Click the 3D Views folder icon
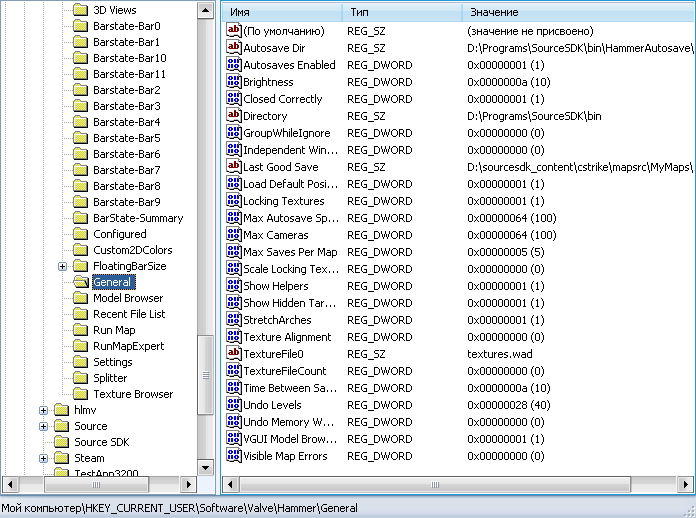The height and width of the screenshot is (518, 696). 80,10
